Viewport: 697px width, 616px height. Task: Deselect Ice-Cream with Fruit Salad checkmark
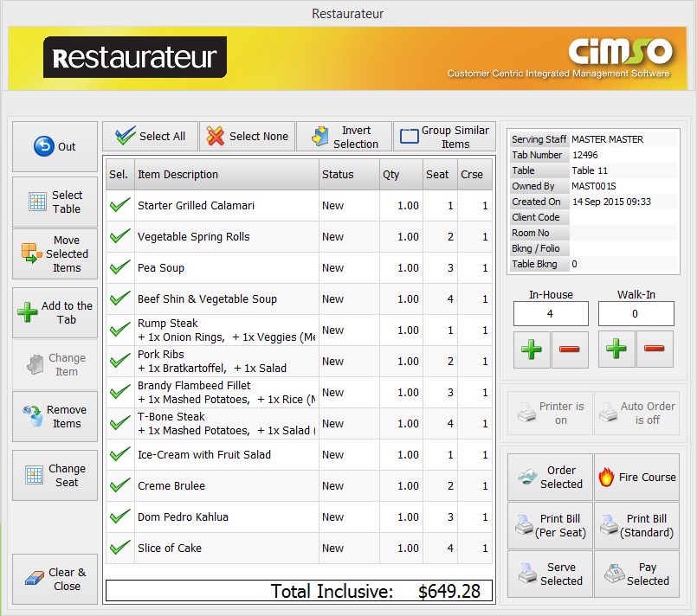point(120,454)
